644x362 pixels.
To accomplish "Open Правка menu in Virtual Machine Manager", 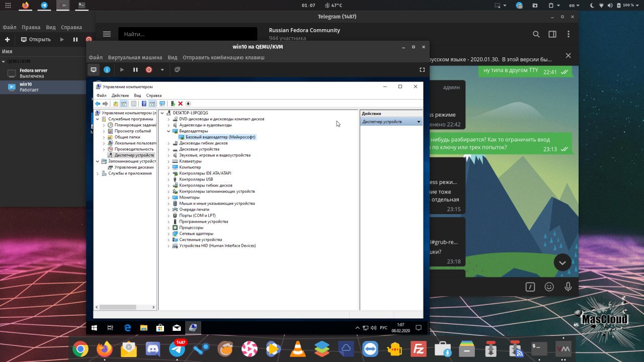I will pos(31,27).
